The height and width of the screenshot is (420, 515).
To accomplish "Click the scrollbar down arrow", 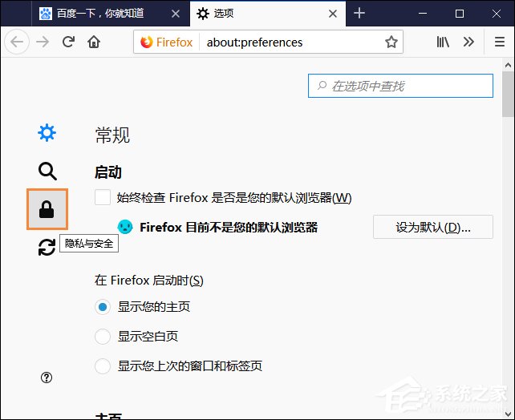I will pos(508,414).
